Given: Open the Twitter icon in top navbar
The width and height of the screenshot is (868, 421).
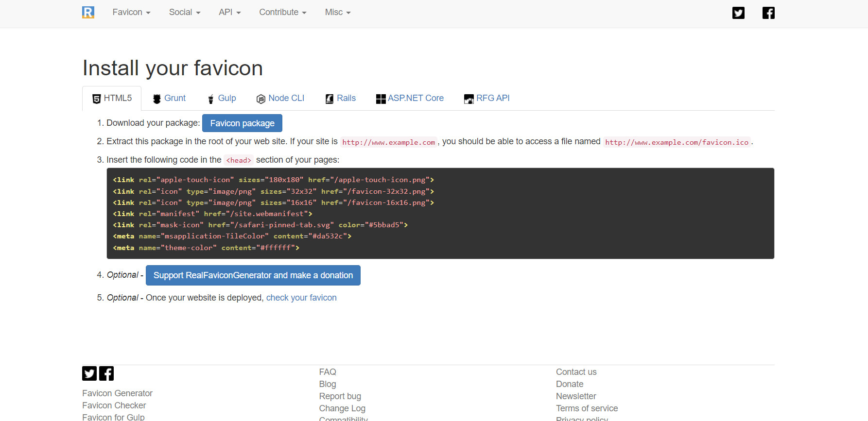Looking at the screenshot, I should (738, 13).
